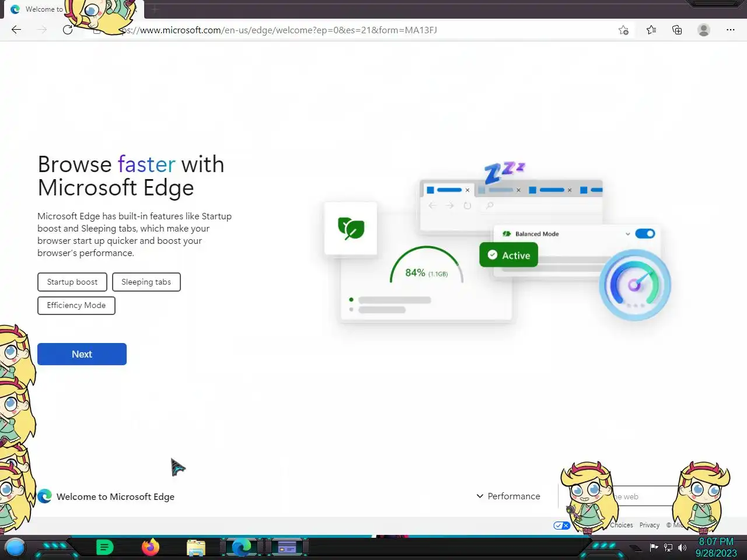The image size is (747, 560).
Task: Open the Efficiency Mode feature
Action: click(x=76, y=305)
